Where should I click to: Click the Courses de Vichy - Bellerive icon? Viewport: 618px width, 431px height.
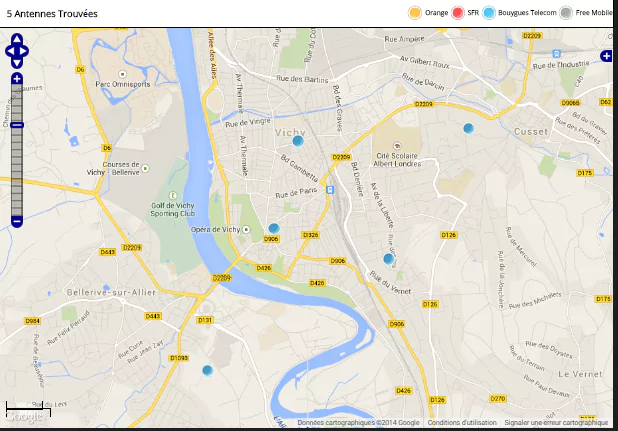145,169
